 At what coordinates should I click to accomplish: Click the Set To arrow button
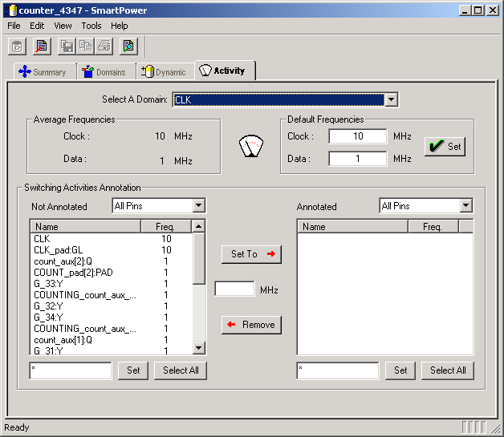[251, 254]
